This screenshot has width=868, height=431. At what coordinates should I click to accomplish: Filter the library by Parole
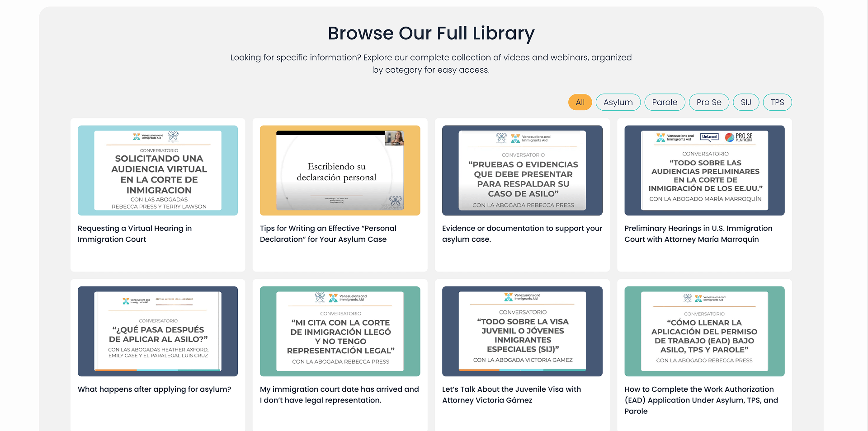click(x=665, y=102)
